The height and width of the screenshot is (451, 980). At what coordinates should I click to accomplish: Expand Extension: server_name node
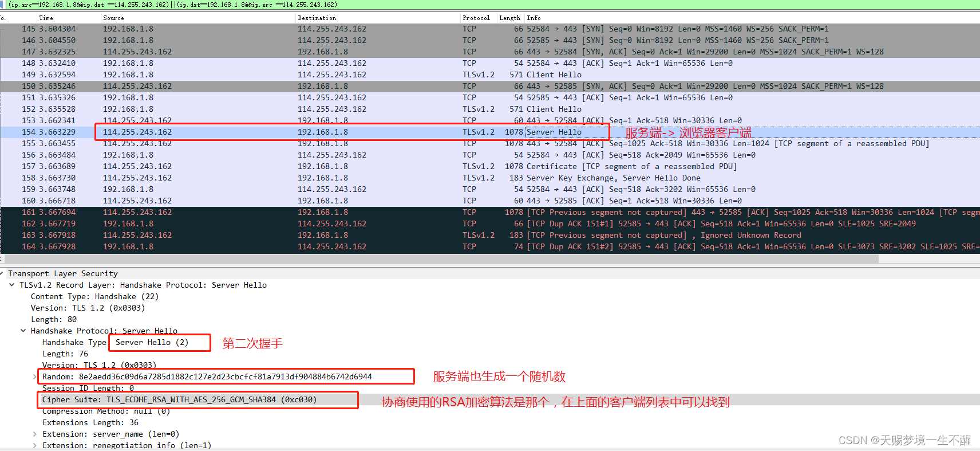[x=35, y=434]
